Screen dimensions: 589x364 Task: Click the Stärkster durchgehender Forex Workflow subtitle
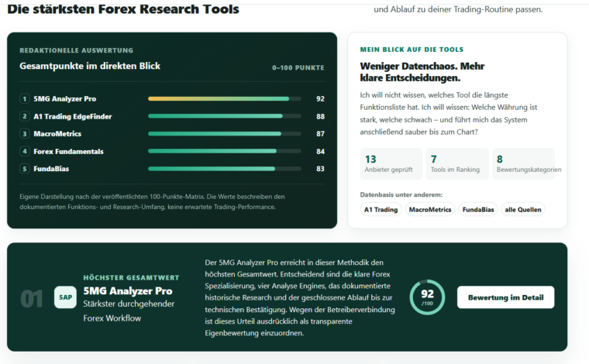point(129,311)
